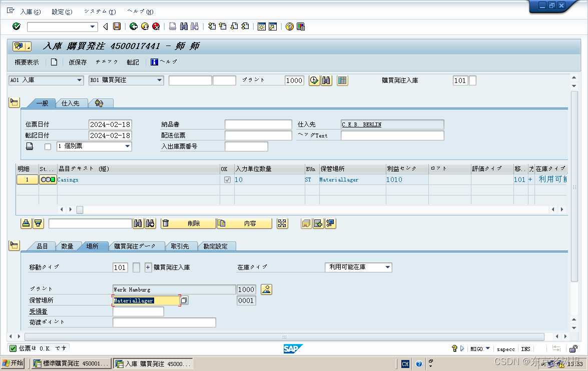Click the Find binoculars icon in standard toolbar
The image size is (588, 371).
click(184, 26)
